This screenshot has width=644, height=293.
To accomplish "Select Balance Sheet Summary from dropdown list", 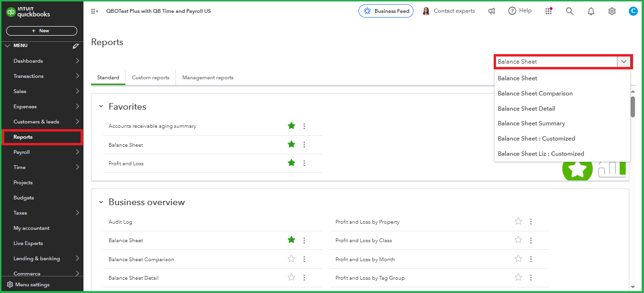I will (562, 123).
